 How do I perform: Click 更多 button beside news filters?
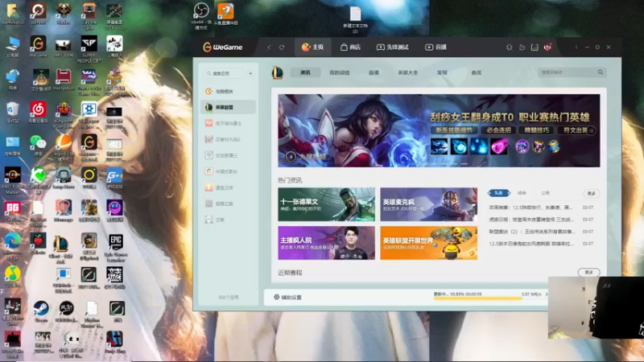pyautogui.click(x=591, y=193)
